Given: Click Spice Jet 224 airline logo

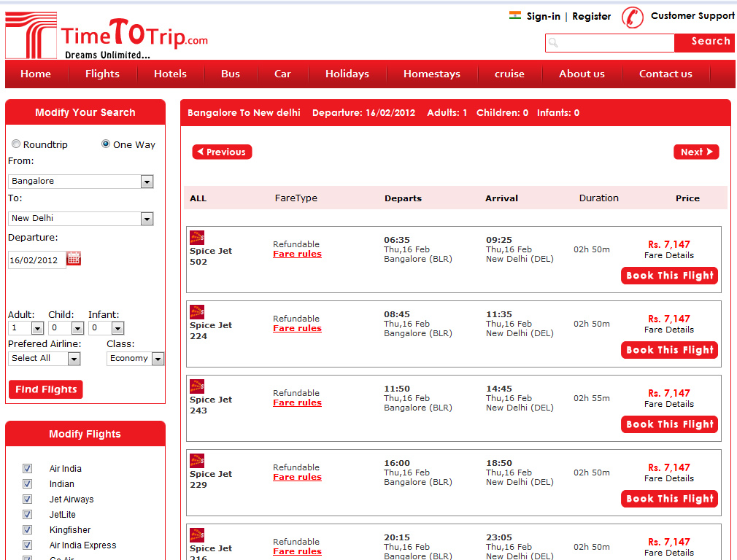Looking at the screenshot, I should [x=197, y=312].
